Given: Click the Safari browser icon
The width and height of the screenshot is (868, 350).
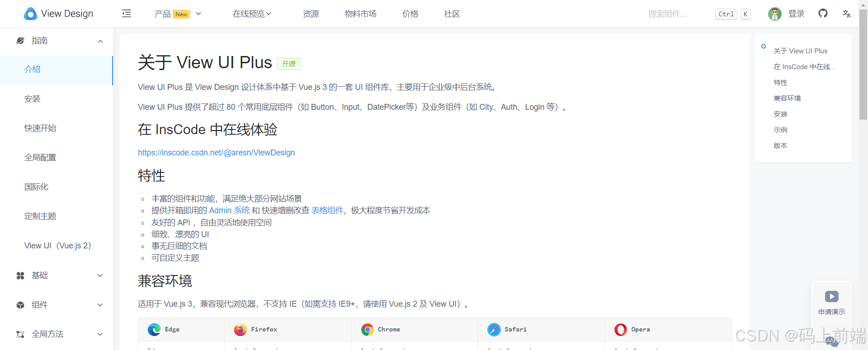Looking at the screenshot, I should tap(494, 330).
